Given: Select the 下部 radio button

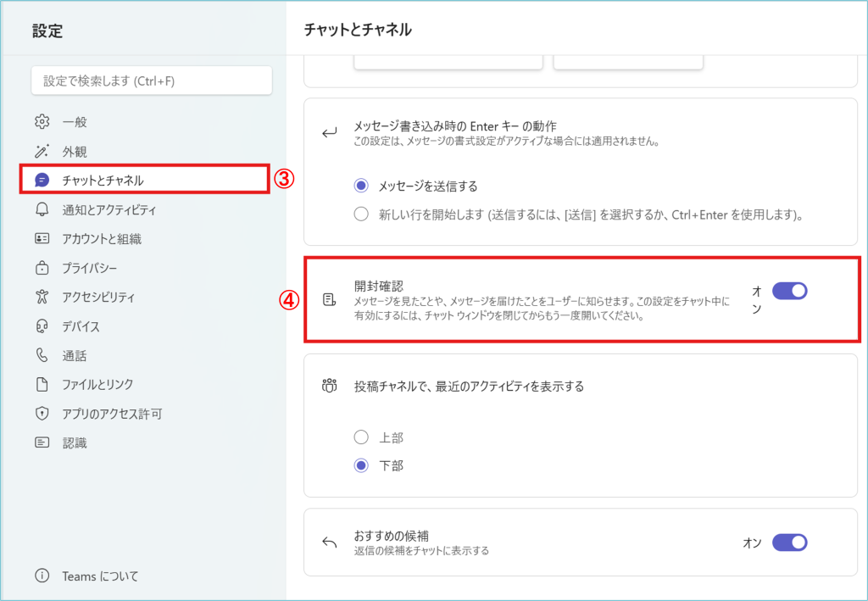Looking at the screenshot, I should click(x=362, y=465).
